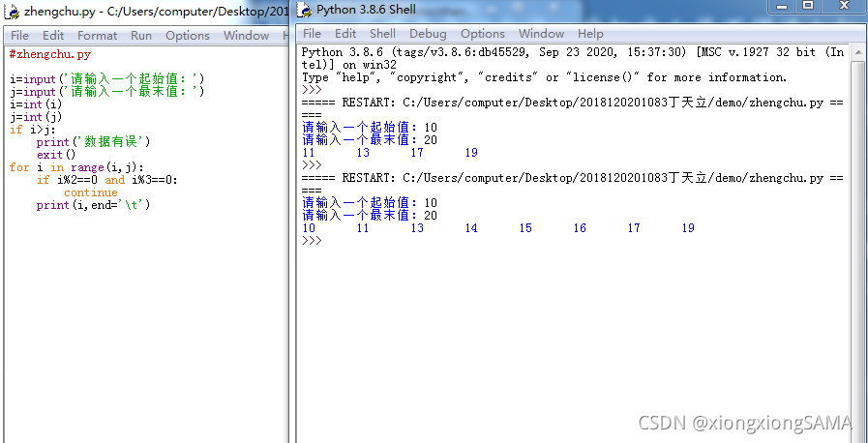Click the 'exit()' call in the editor
Screen dimensions: 868x443
pos(56,155)
